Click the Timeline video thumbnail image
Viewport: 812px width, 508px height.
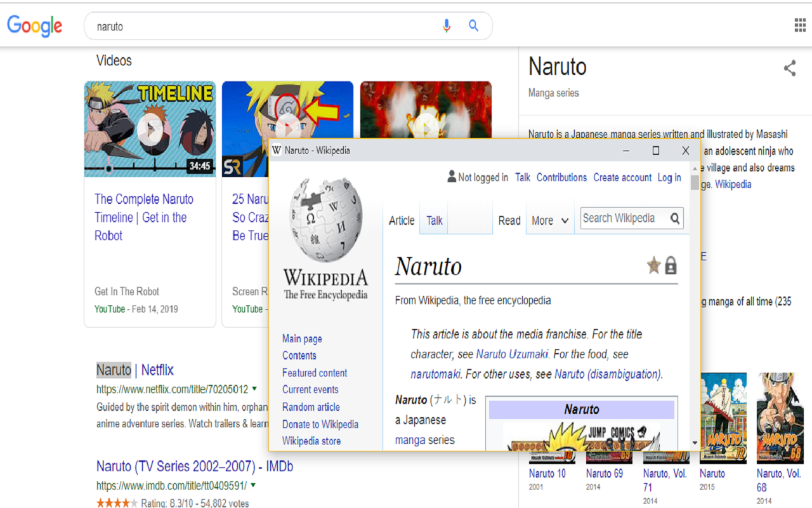[150, 129]
